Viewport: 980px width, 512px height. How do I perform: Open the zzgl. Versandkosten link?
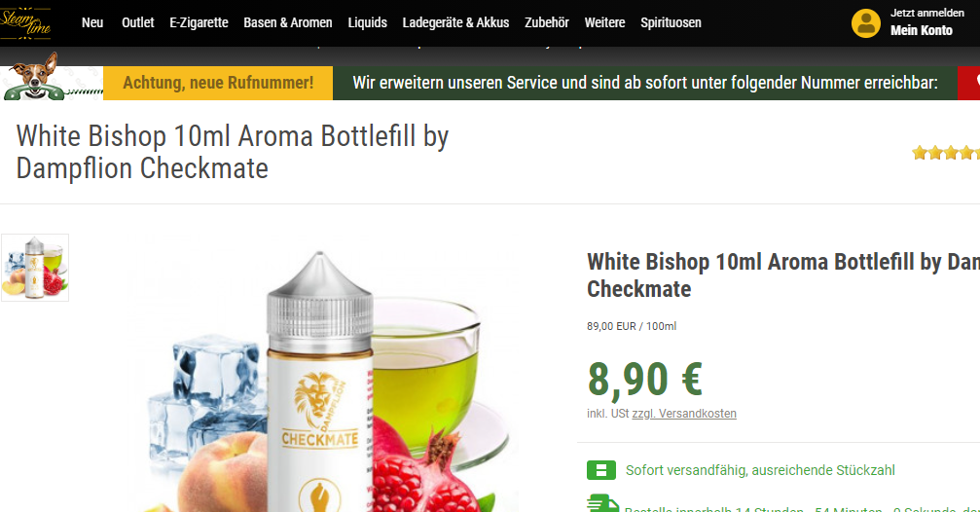point(684,414)
